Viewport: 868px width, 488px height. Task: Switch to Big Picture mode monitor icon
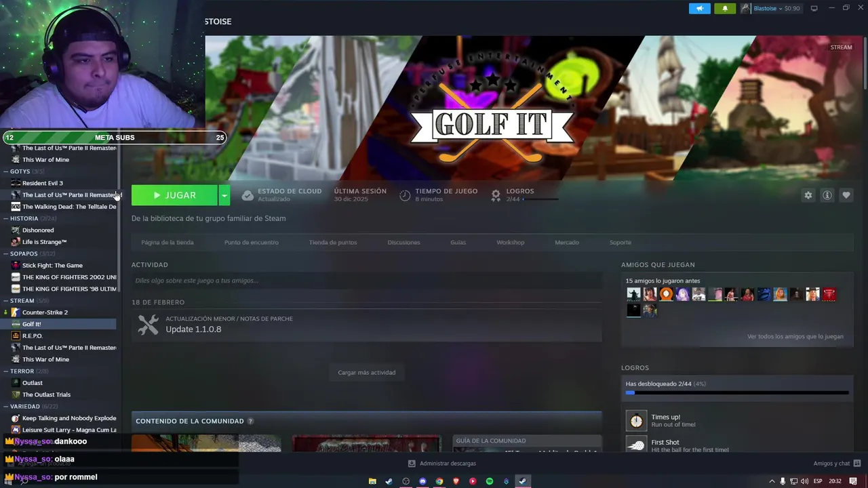point(814,8)
